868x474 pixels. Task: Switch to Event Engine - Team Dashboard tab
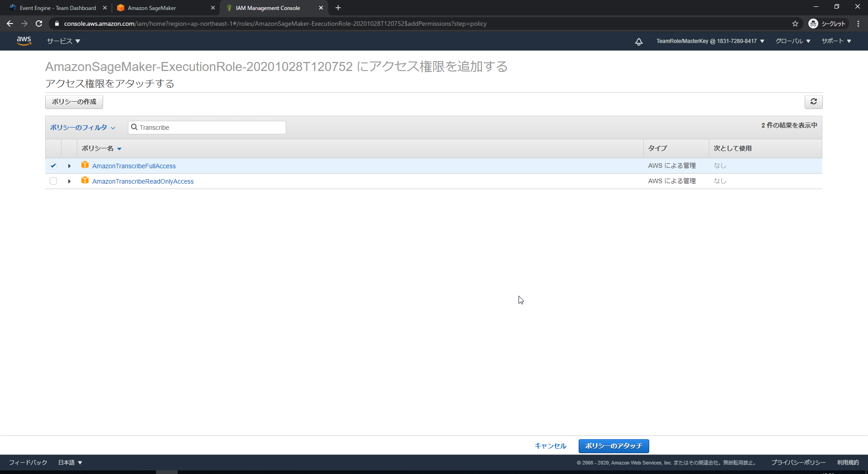58,8
